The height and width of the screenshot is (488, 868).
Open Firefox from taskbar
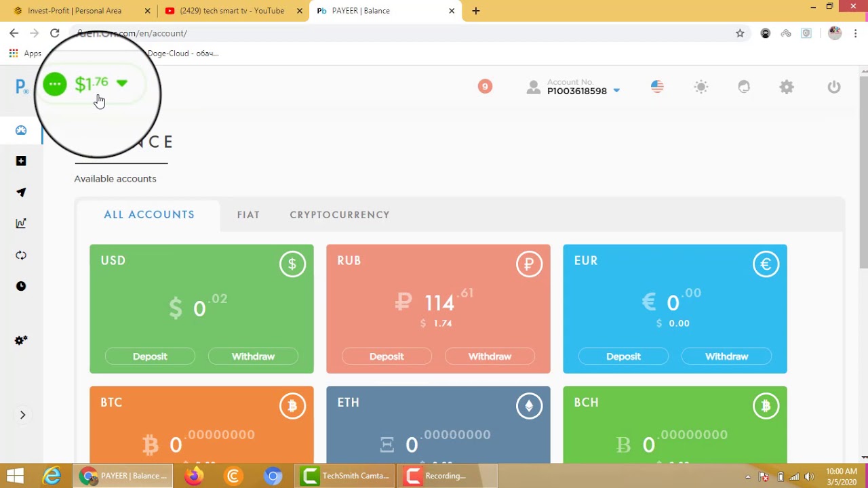[x=193, y=476]
